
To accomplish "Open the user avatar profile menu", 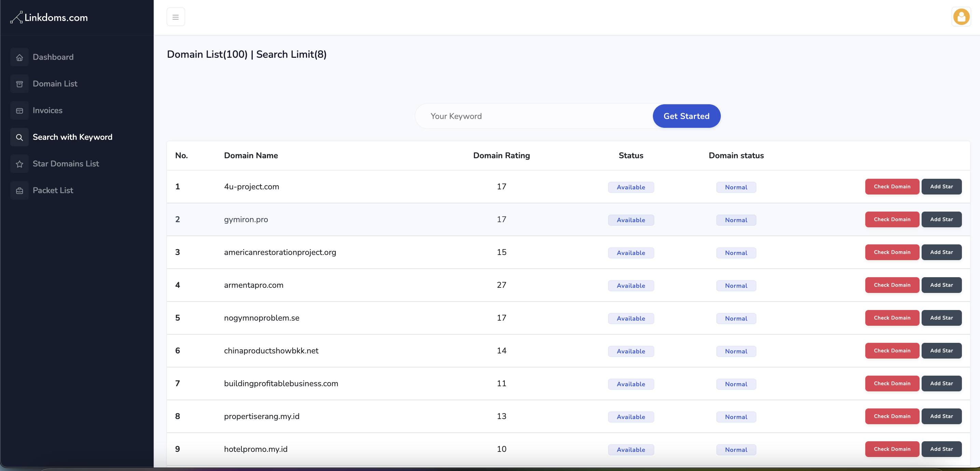I will [961, 17].
